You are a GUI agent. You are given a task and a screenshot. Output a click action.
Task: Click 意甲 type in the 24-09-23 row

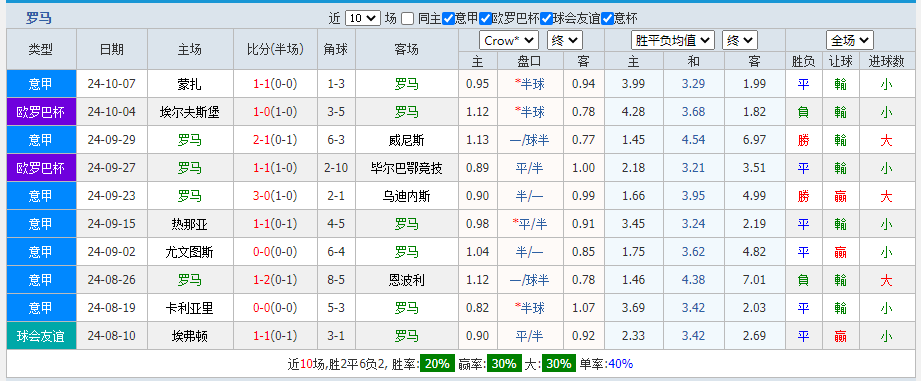coord(41,197)
